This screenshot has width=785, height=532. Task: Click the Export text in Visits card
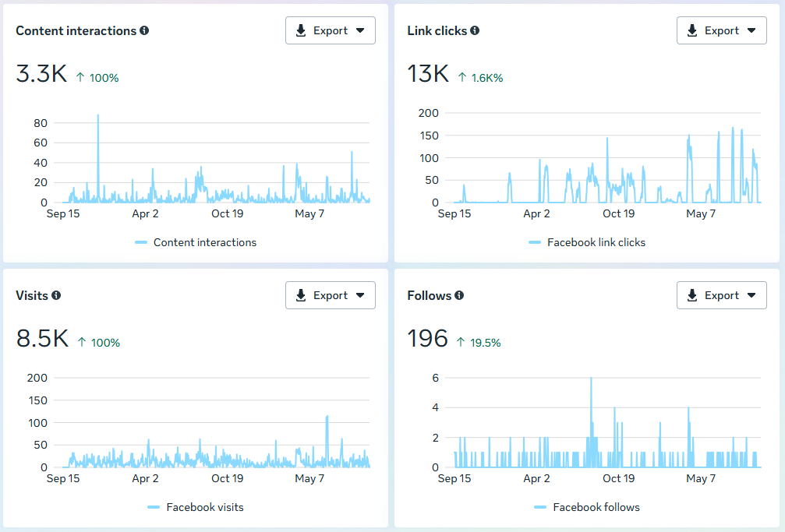pos(331,295)
